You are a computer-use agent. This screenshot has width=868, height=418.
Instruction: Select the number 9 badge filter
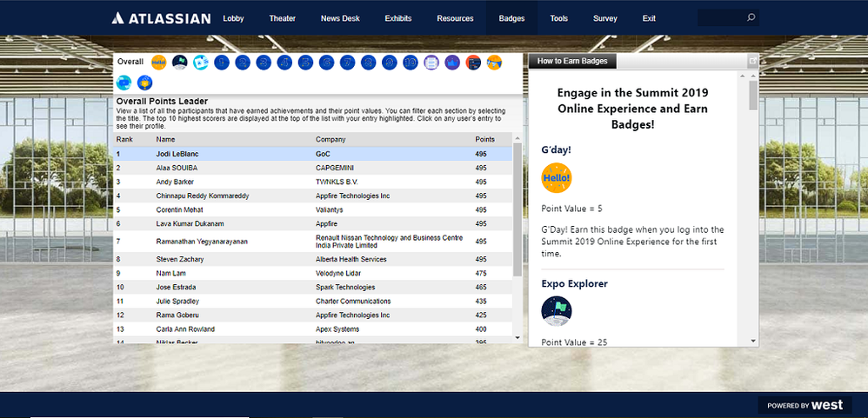[x=389, y=63]
